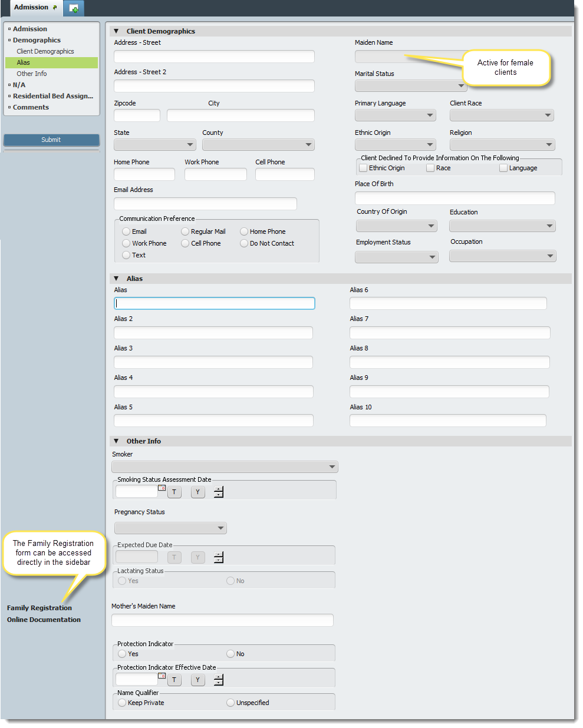The image size is (583, 728).
Task: Click the Y button for Protection Indicator Effective Date
Action: click(197, 680)
